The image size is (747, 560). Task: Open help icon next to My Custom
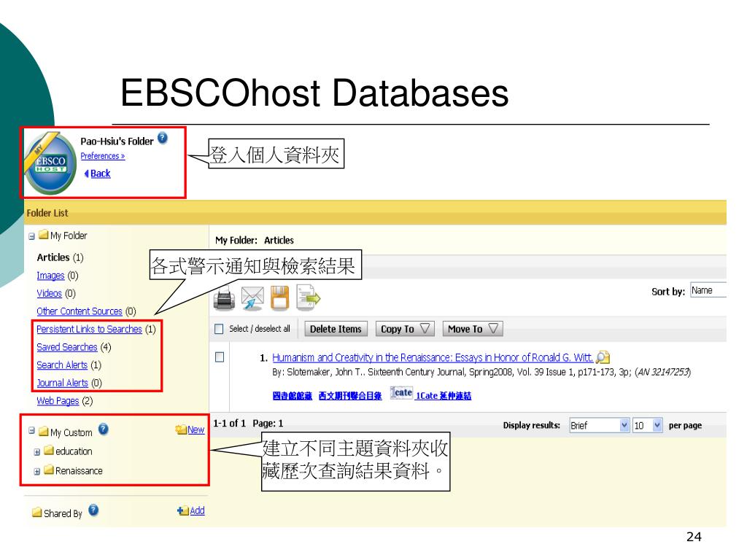click(x=104, y=429)
